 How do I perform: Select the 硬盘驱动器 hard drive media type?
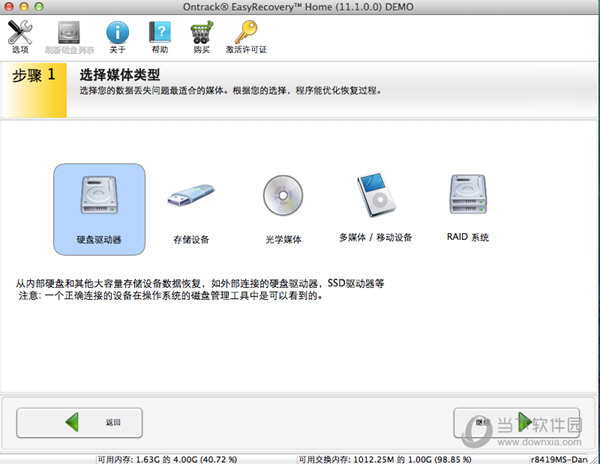99,209
